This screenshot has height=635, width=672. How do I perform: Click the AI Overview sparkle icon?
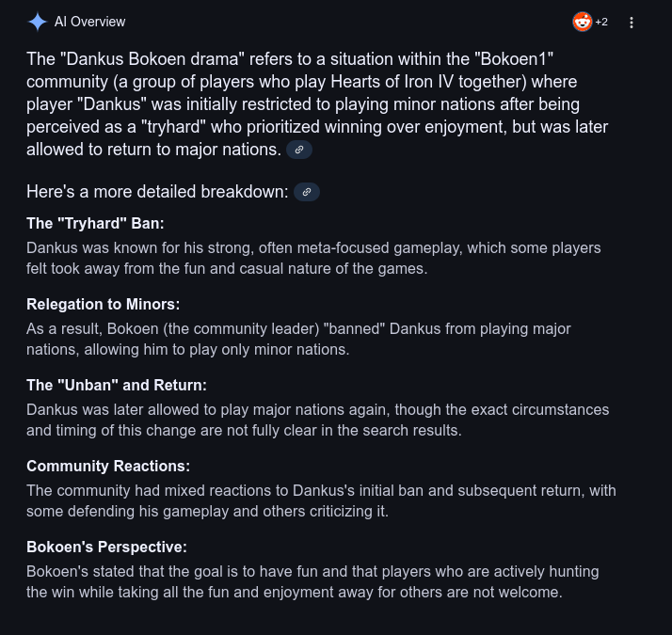(38, 22)
